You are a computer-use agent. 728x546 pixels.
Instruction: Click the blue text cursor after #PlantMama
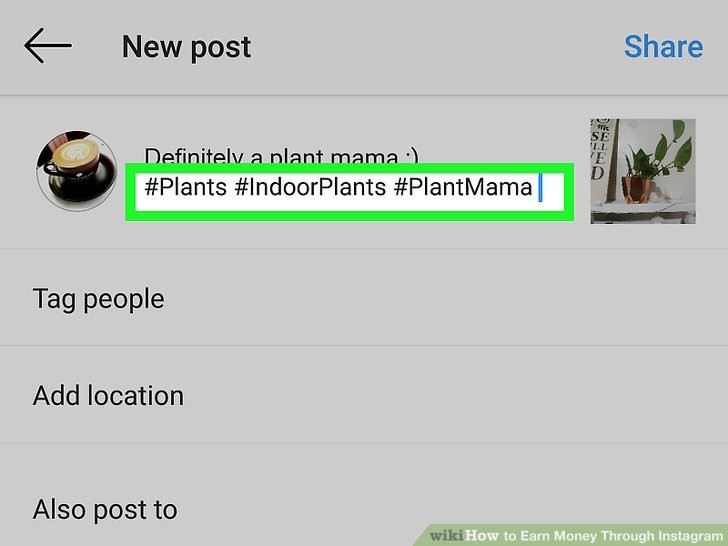[540, 188]
